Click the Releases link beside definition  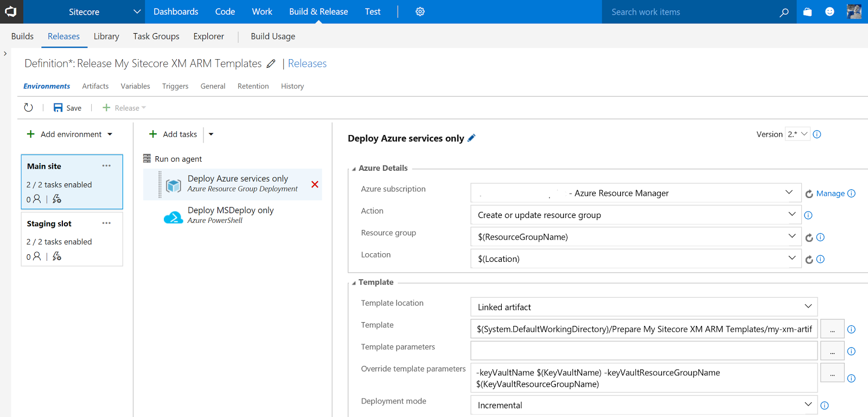[x=307, y=63]
